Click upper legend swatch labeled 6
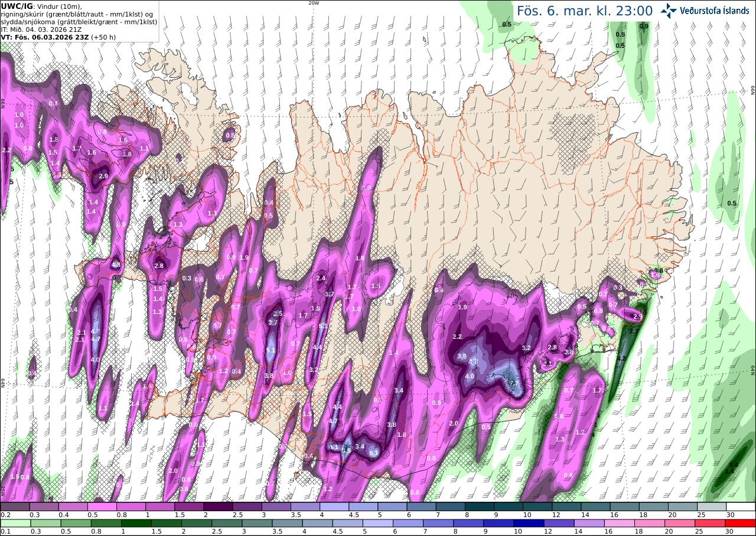This screenshot has width=756, height=536. click(x=421, y=506)
